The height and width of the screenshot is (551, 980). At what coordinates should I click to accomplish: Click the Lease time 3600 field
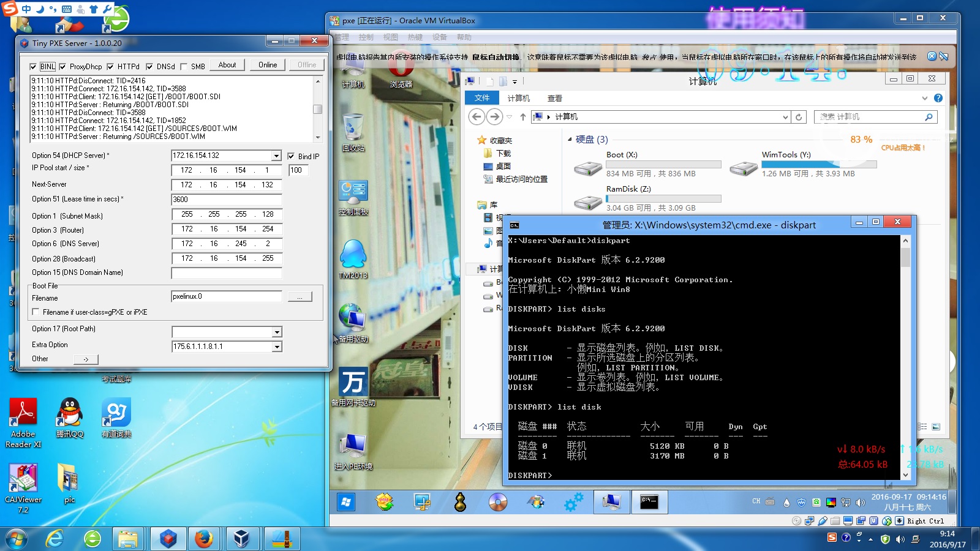227,200
